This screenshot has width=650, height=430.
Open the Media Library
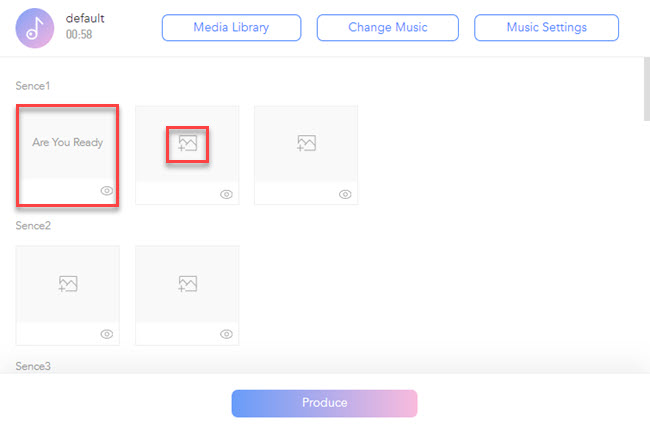[x=231, y=28]
